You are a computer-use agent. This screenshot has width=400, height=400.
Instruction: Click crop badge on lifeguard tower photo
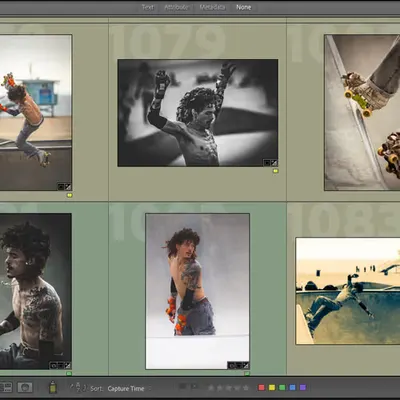click(x=61, y=187)
